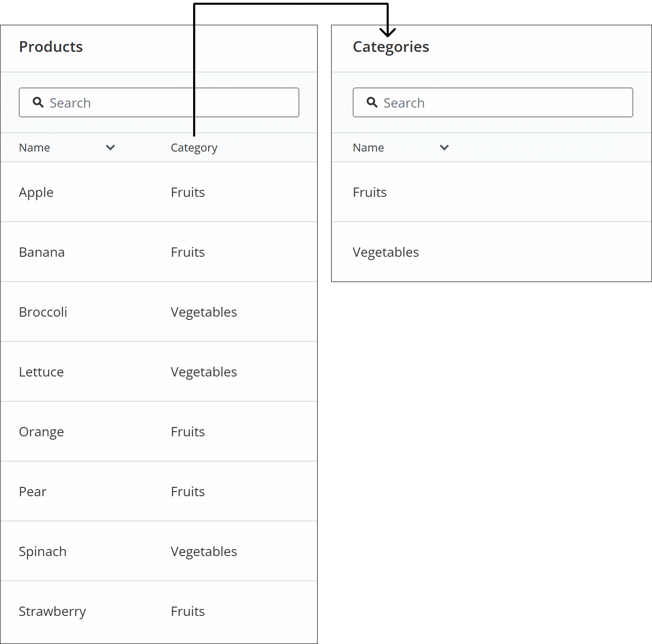Image resolution: width=652 pixels, height=644 pixels.
Task: Toggle sort chevron beside Categories Name column
Action: pos(444,148)
